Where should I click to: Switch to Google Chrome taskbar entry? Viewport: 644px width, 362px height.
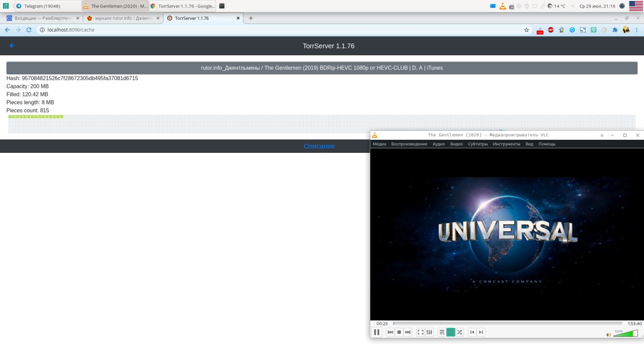click(x=182, y=6)
